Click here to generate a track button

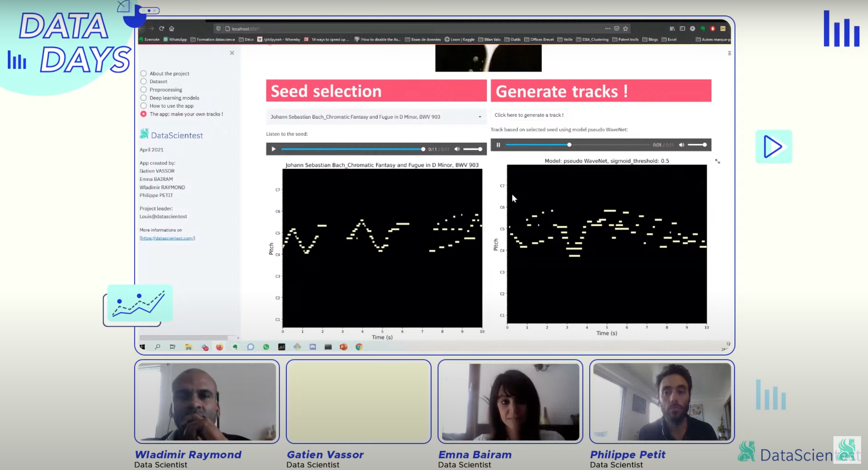click(529, 115)
